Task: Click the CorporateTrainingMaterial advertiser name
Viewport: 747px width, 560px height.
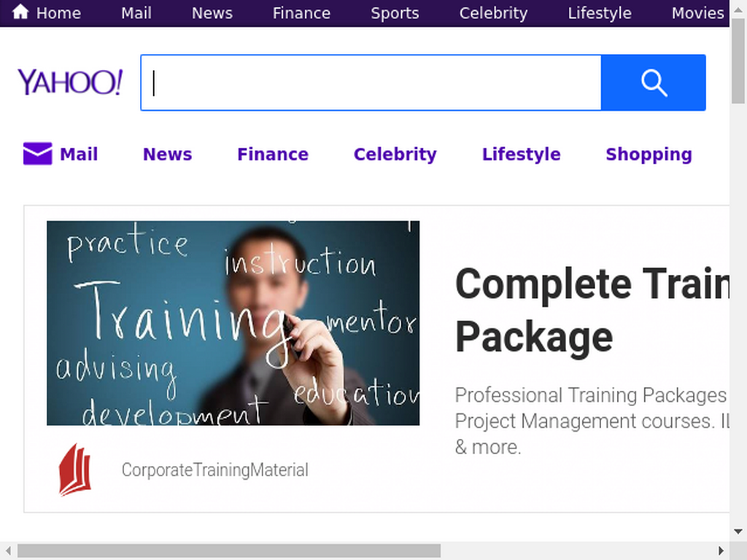Action: click(x=215, y=470)
